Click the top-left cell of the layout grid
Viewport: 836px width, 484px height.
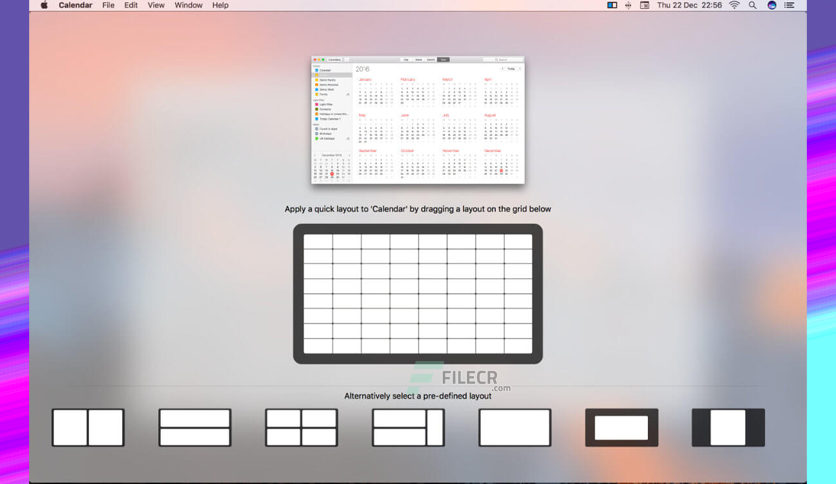click(x=318, y=241)
